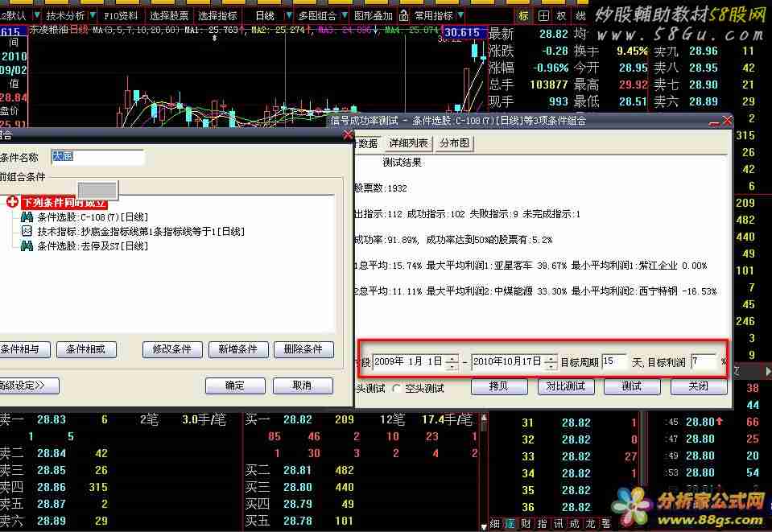Increase the start date spinner up arrow
The width and height of the screenshot is (772, 532).
452,358
